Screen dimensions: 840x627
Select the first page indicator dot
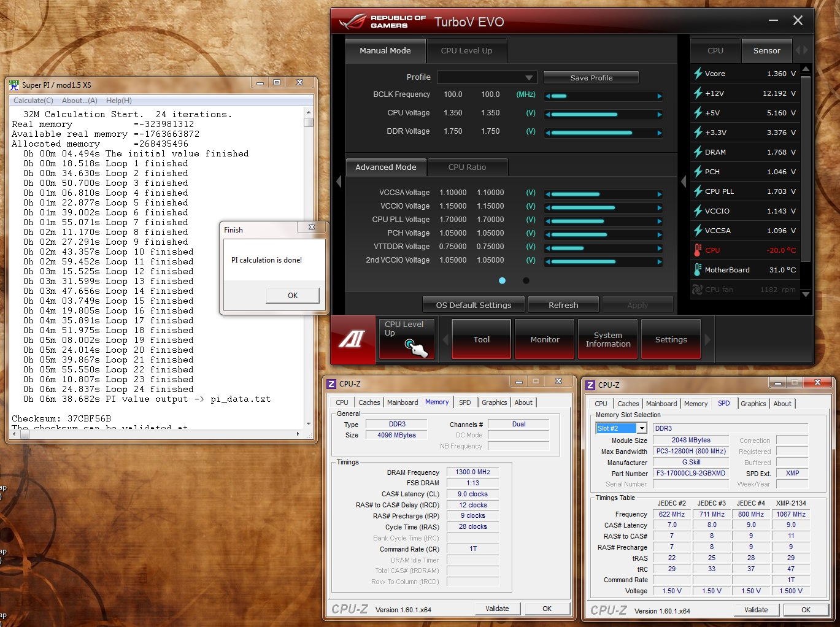[502, 280]
